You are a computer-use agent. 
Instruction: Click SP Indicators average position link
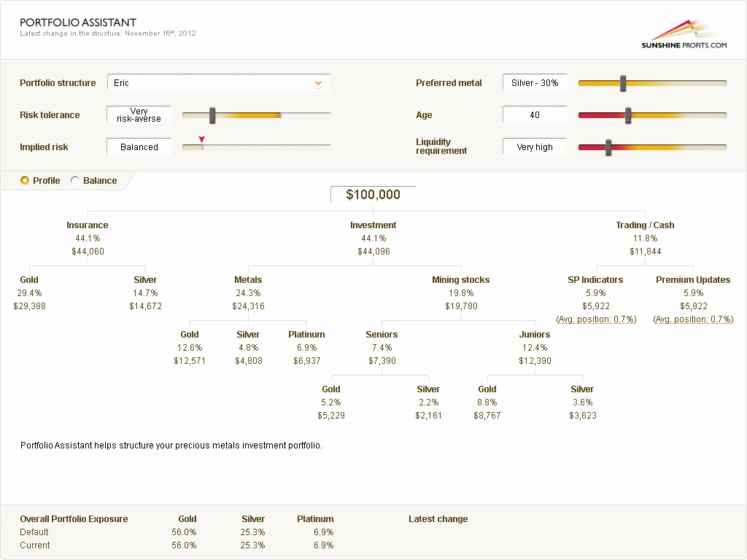(596, 319)
